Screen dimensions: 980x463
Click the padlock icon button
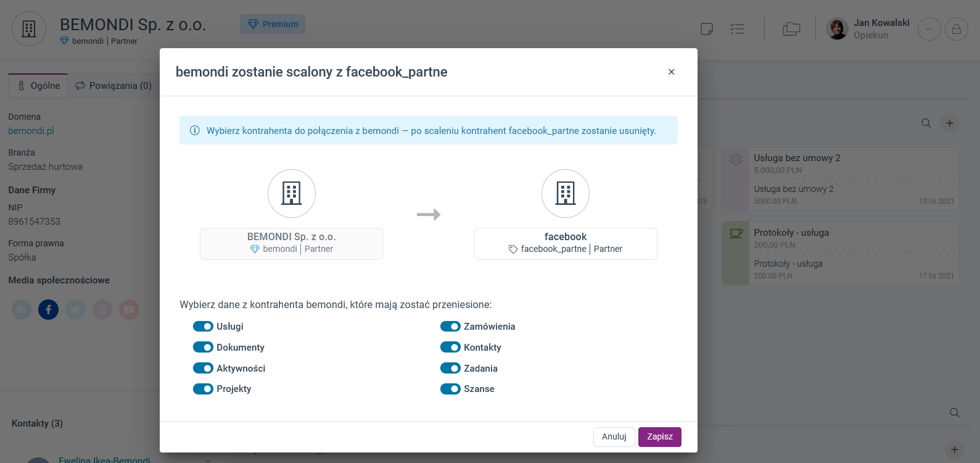pyautogui.click(x=957, y=29)
